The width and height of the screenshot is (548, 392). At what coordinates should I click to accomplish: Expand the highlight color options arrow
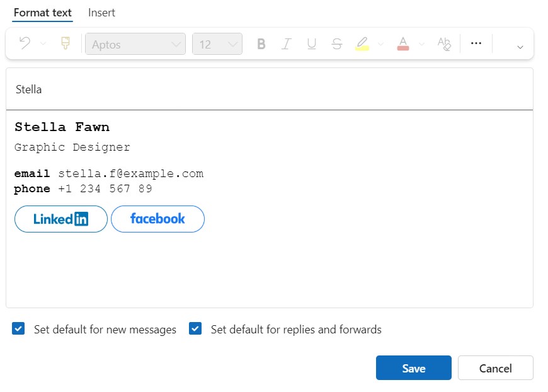(381, 44)
